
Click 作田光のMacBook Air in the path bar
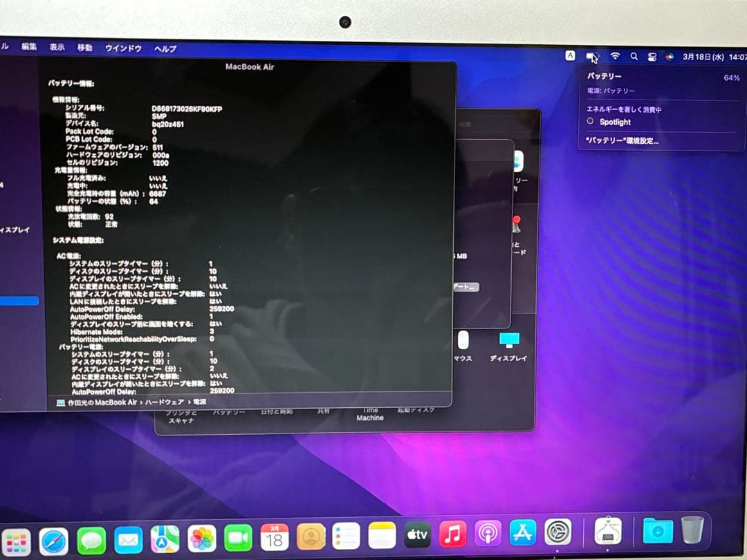(102, 402)
